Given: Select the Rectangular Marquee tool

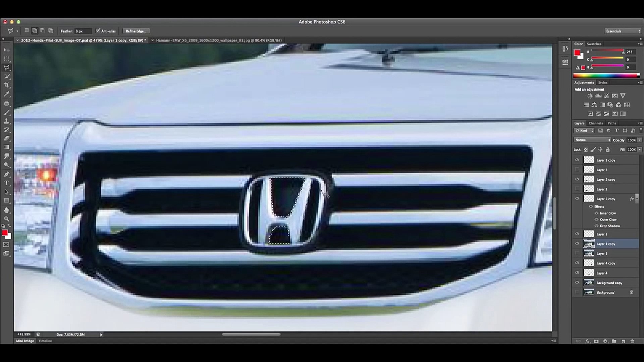Looking at the screenshot, I should [x=7, y=59].
